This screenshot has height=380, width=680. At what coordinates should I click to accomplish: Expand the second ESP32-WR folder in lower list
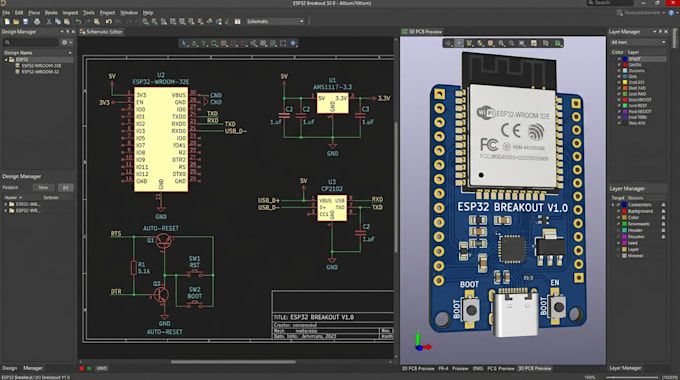(6, 211)
